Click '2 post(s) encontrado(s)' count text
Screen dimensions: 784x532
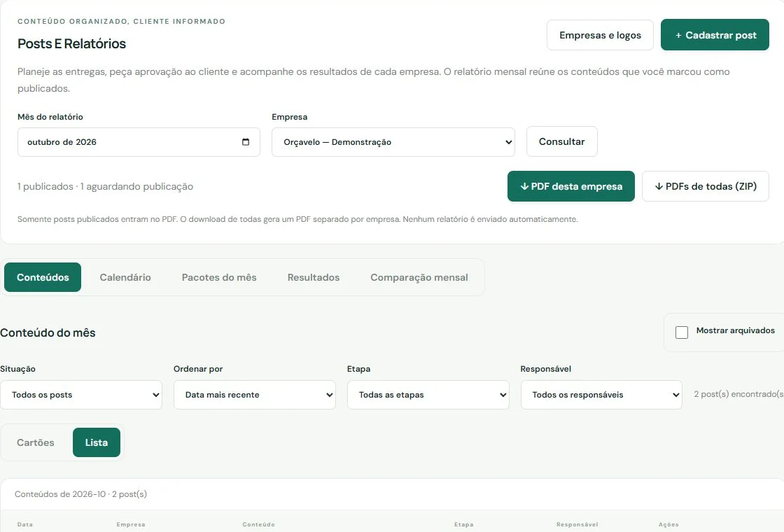tap(738, 394)
